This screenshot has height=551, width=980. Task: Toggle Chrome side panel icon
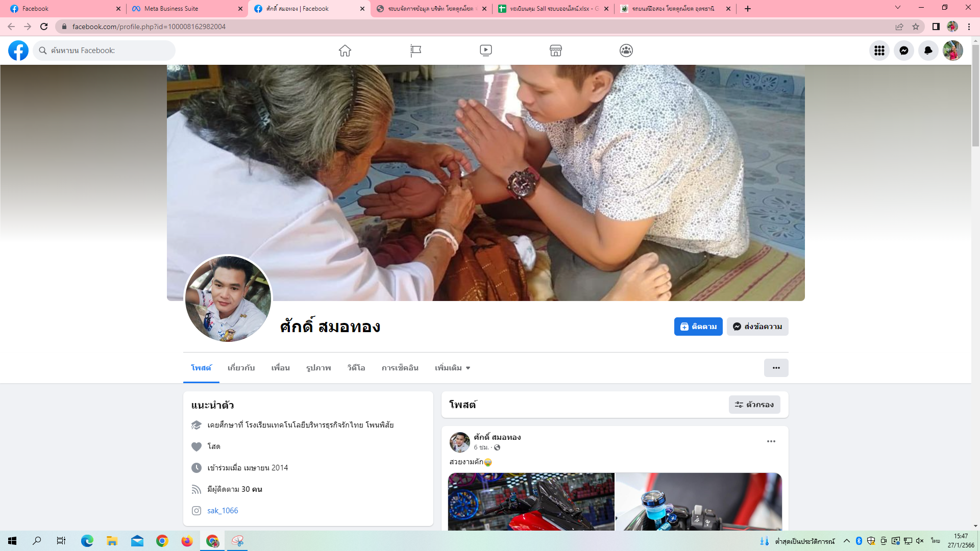click(x=936, y=27)
